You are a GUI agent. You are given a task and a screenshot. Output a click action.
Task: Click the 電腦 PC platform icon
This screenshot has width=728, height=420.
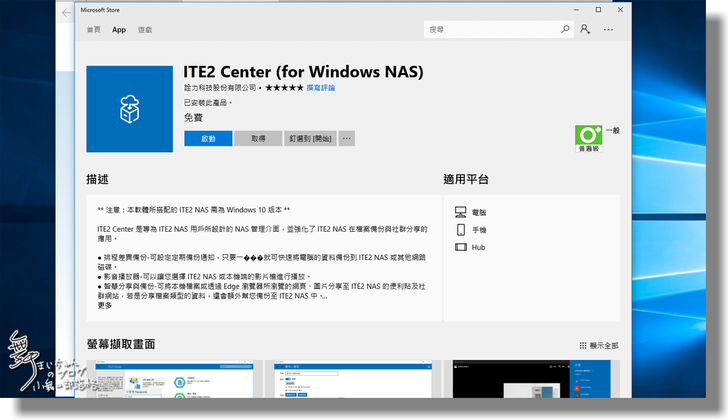(x=460, y=212)
